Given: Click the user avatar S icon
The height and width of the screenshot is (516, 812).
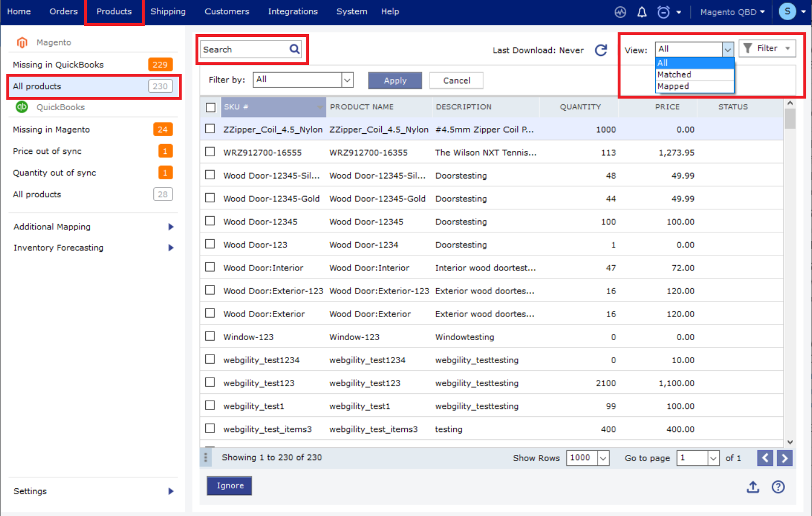Looking at the screenshot, I should [x=787, y=12].
